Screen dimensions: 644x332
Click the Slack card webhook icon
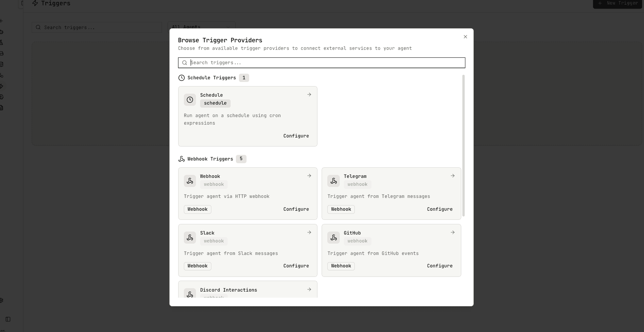coord(190,238)
